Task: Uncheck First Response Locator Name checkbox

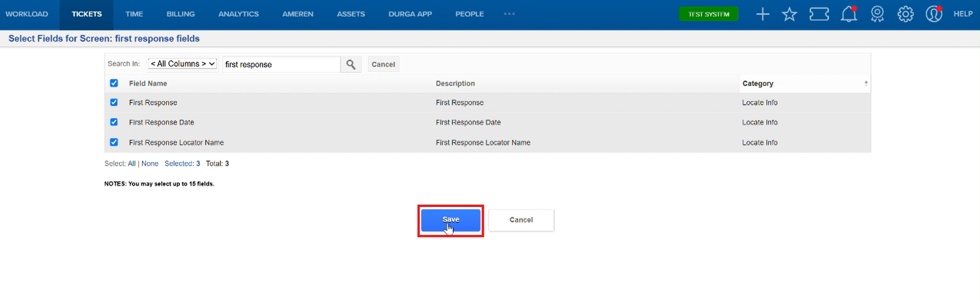Action: coord(114,142)
